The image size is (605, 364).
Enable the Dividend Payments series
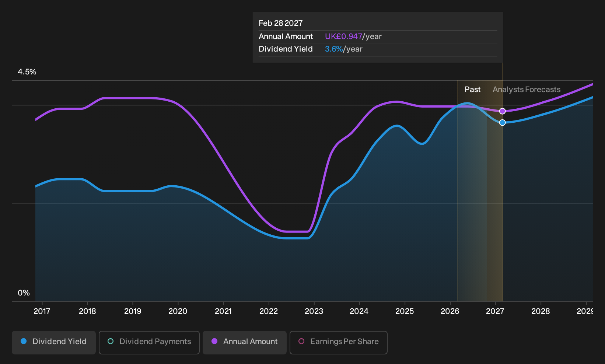[149, 343]
